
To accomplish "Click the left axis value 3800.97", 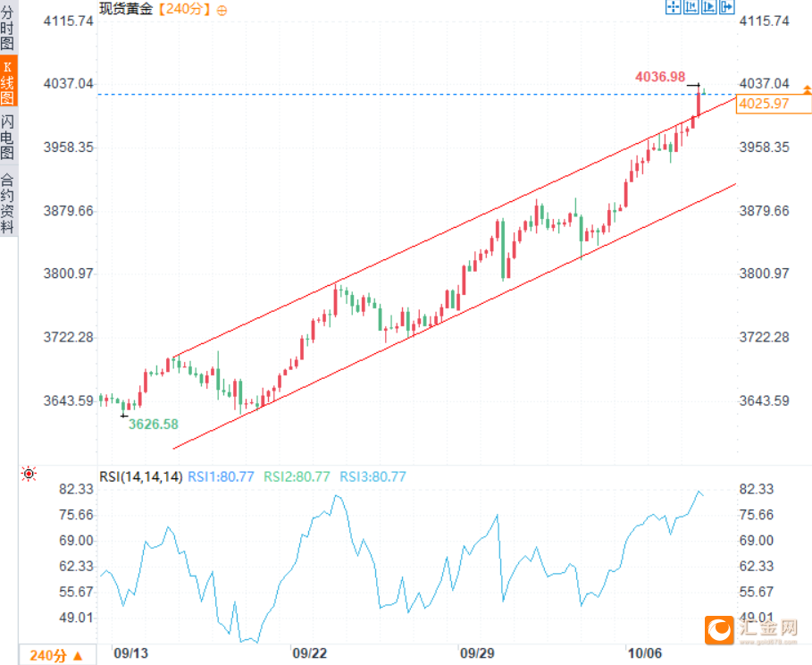I will click(69, 274).
